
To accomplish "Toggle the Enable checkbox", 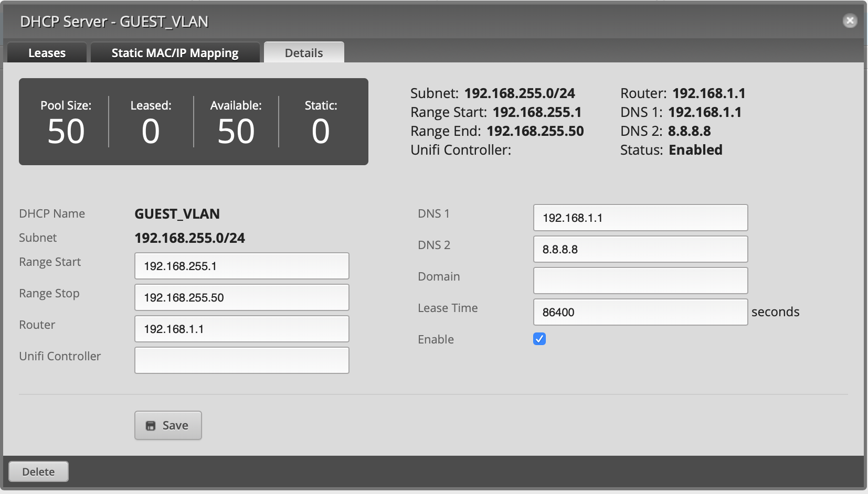I will pos(539,339).
